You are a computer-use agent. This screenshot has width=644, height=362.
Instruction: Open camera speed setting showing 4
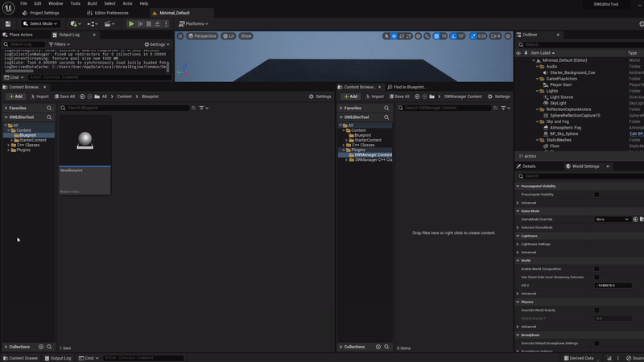(x=496, y=36)
